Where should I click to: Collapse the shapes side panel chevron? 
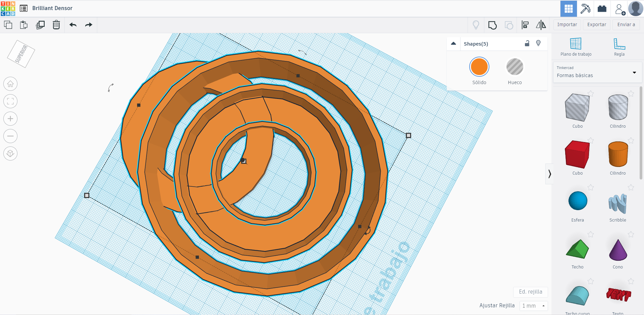(x=549, y=174)
